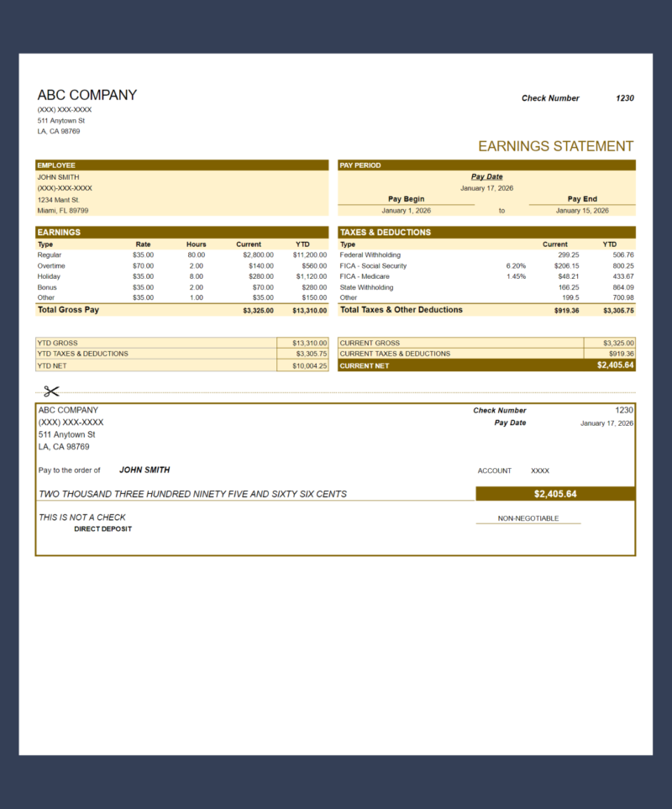Select the Check Number label in header
The height and width of the screenshot is (809, 672).
point(550,98)
